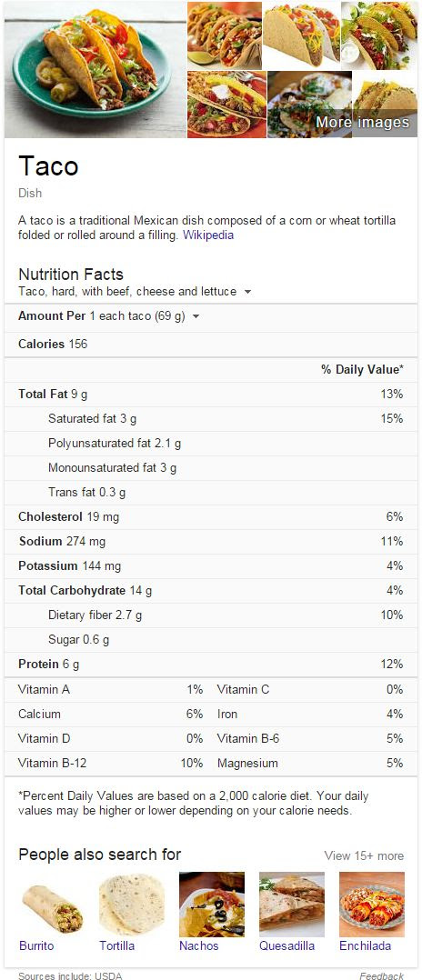Screen dimensions: 422x980
Task: Open the Burrito text link
Action: (x=36, y=945)
